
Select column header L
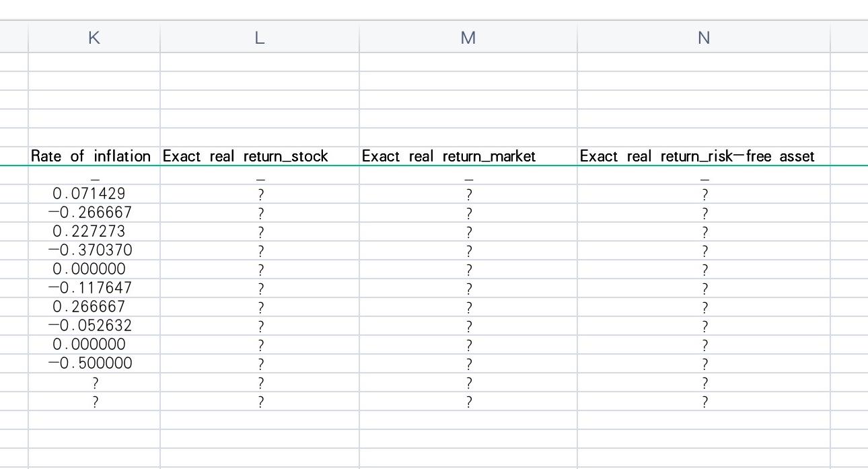point(260,38)
